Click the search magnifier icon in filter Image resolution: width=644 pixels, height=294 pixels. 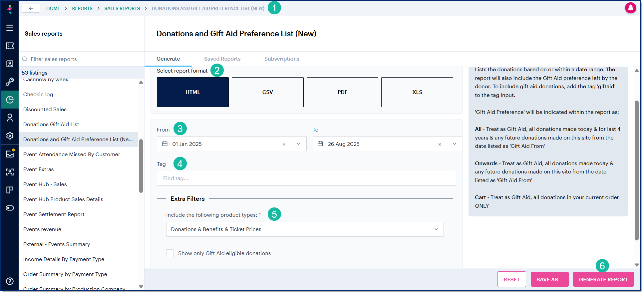point(25,59)
